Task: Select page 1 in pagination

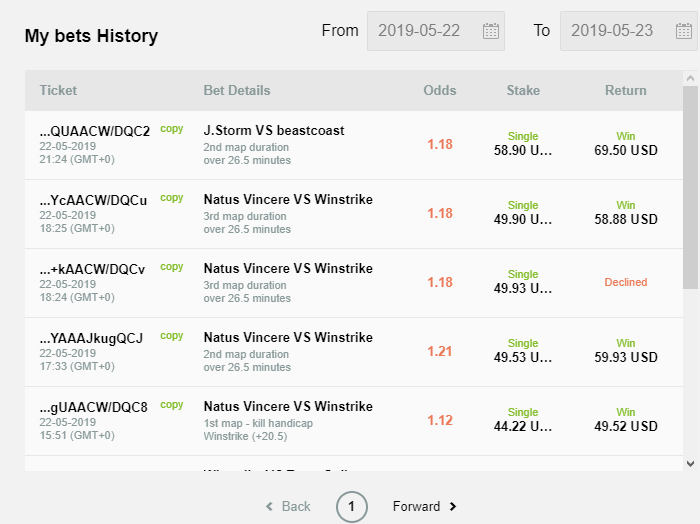Action: (x=351, y=506)
